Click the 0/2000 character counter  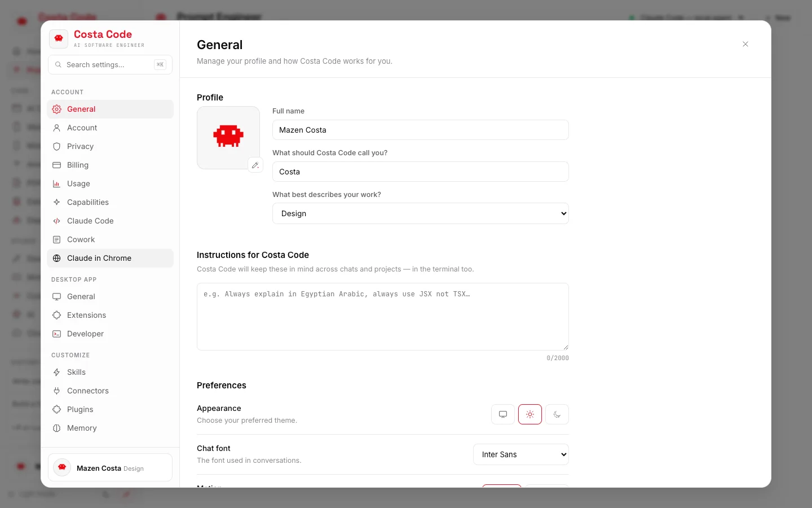(x=557, y=358)
